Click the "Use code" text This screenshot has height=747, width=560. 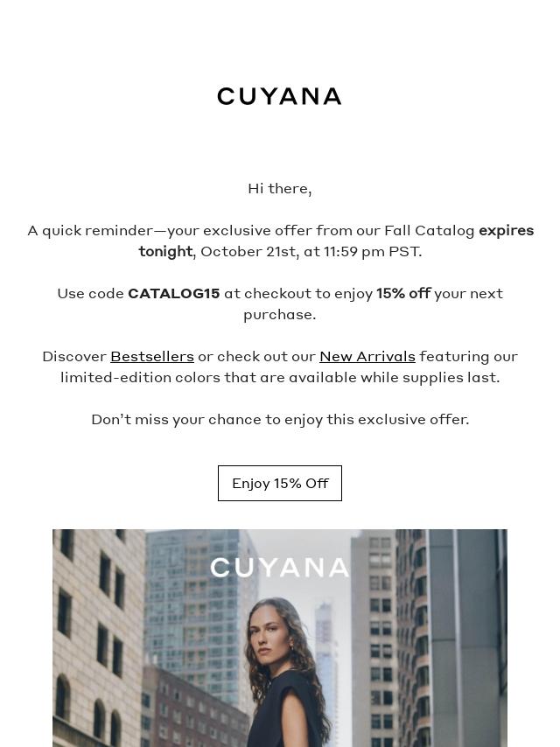(90, 293)
